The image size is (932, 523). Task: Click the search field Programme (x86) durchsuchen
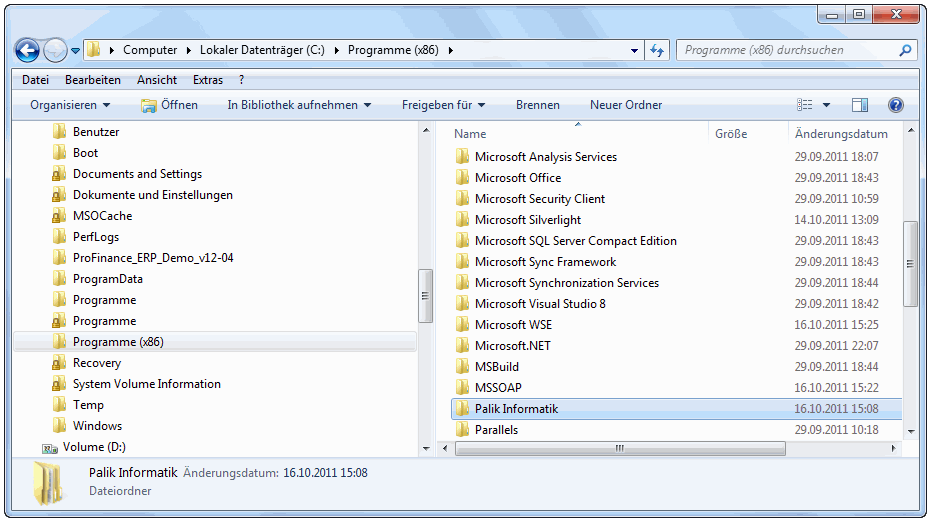pyautogui.click(x=785, y=50)
